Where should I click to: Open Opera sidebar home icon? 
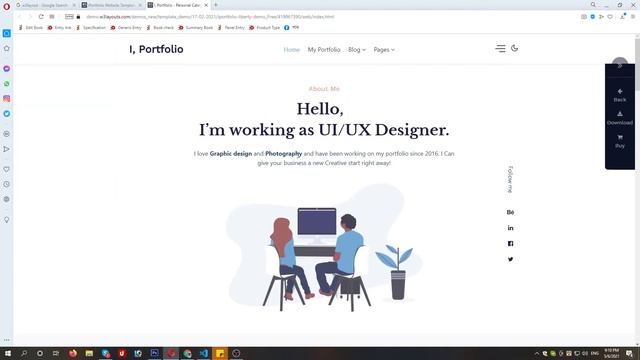[x=7, y=48]
